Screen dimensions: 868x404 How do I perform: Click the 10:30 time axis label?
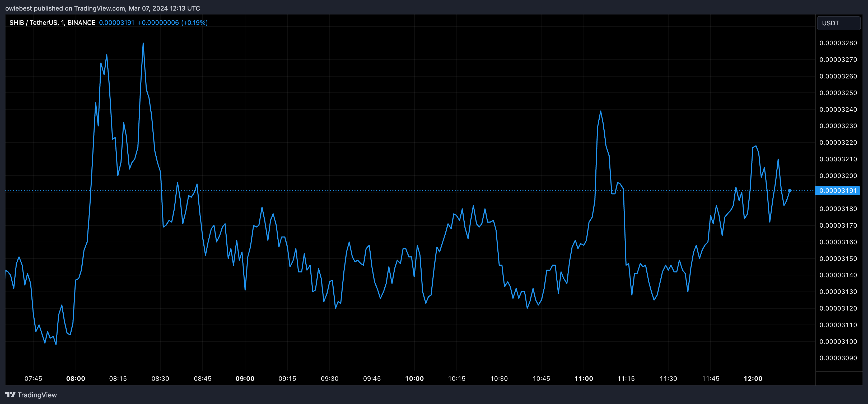[499, 378]
